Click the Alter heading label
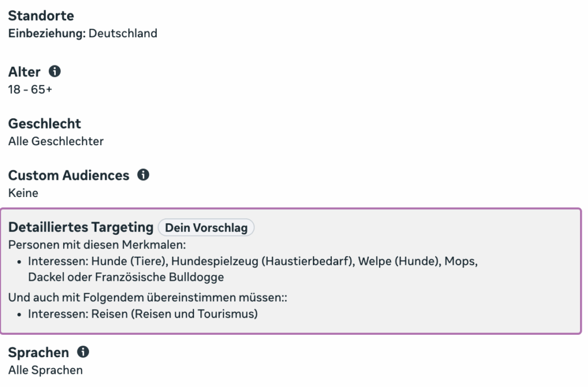The width and height of the screenshot is (588, 387). tap(24, 72)
